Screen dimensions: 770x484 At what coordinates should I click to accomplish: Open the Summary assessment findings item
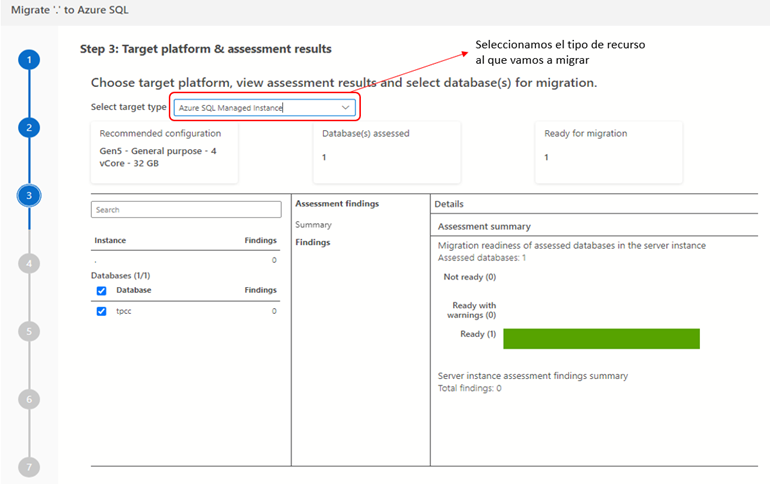313,225
